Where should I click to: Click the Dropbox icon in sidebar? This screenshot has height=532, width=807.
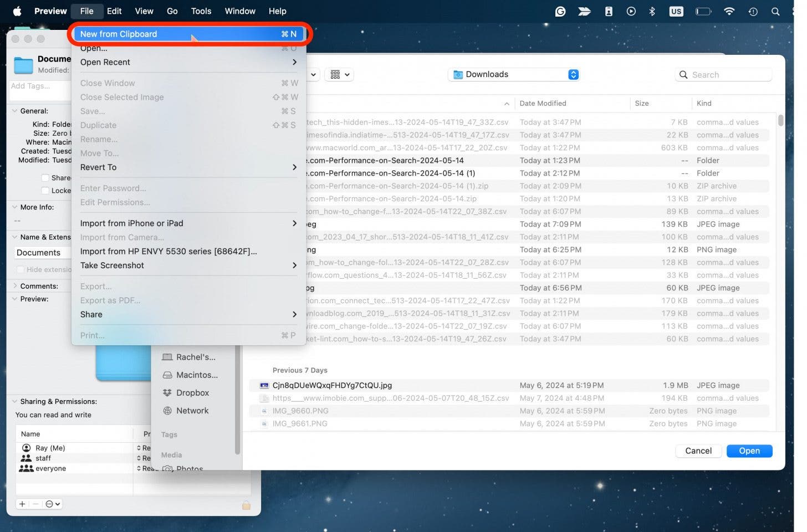(167, 393)
